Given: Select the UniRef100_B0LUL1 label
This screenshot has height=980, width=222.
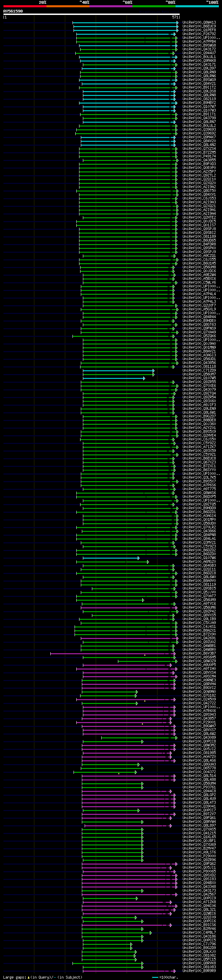Looking at the screenshot, I should tap(199, 57).
